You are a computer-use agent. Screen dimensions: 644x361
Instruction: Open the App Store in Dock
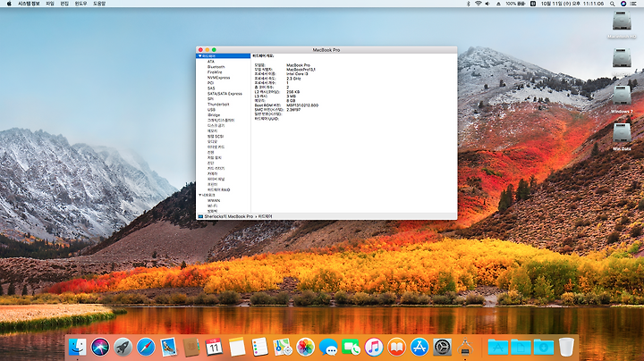419,347
